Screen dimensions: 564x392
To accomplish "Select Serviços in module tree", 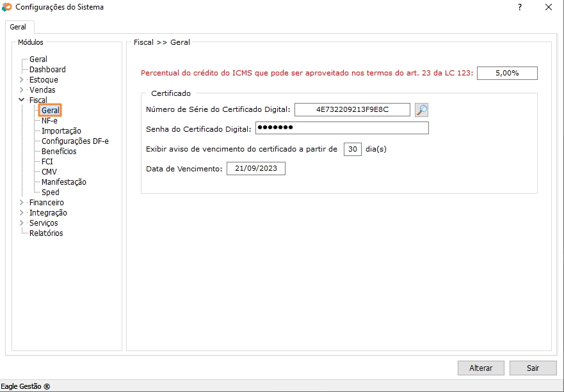I will [x=44, y=223].
